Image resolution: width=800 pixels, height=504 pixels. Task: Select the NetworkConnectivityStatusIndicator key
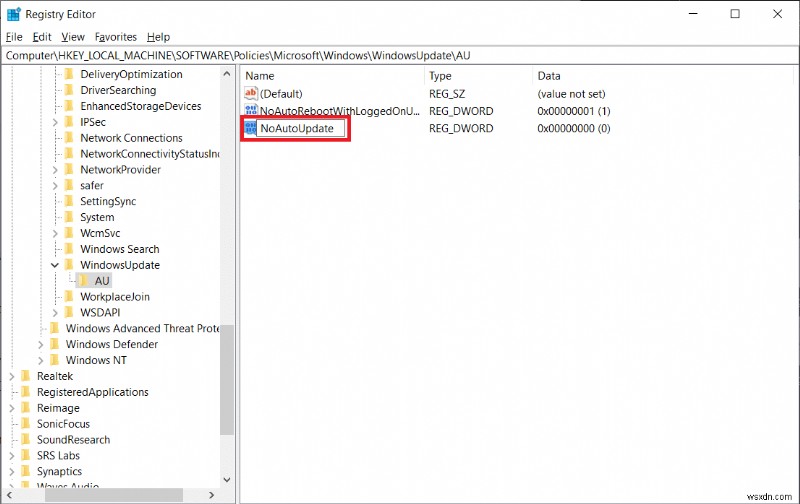coord(149,154)
